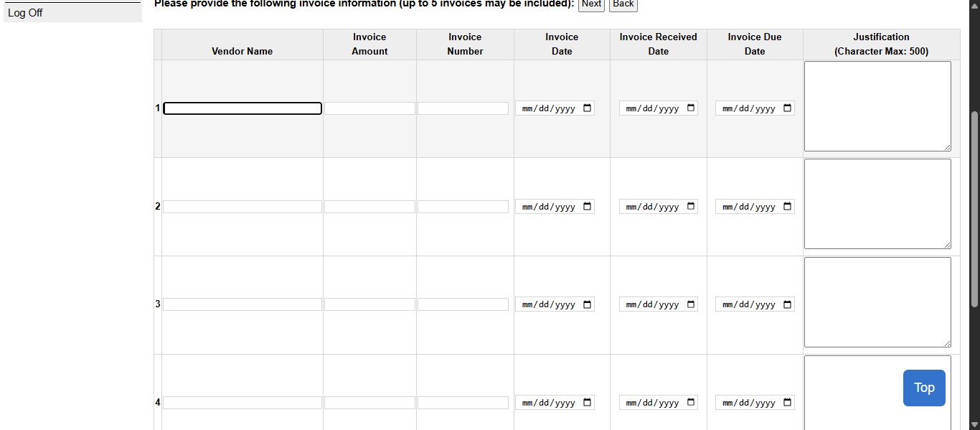This screenshot has height=430, width=980.
Task: Go back using the Back button
Action: point(623,4)
